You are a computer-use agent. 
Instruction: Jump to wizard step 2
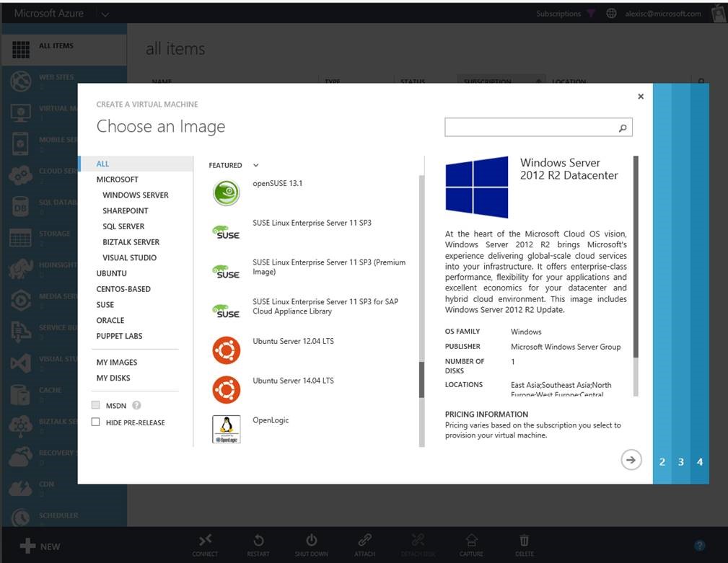(662, 462)
